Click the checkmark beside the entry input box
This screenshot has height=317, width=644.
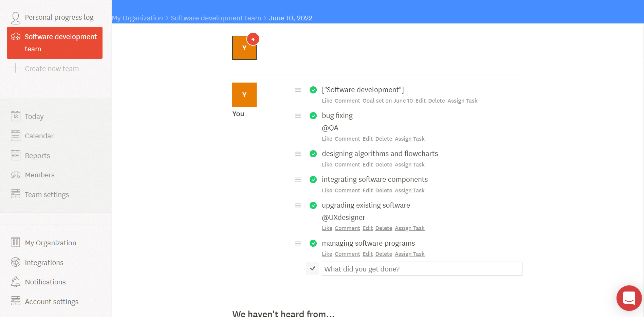coord(312,268)
